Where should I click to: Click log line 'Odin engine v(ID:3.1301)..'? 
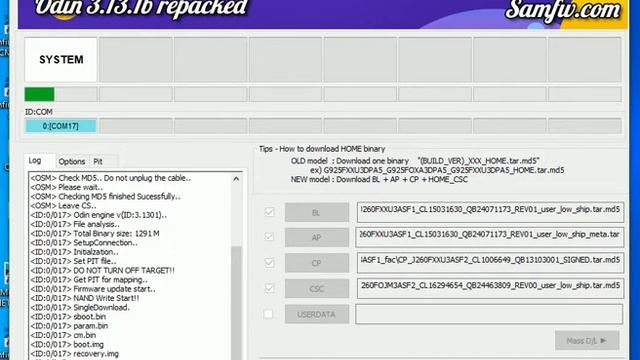(99, 215)
